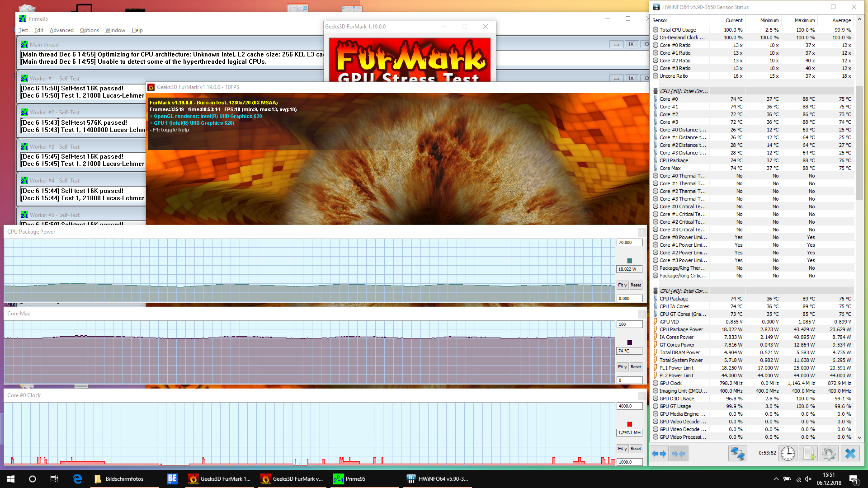Viewport: 868px width, 488px height.
Task: Close the CPU Package Power graph
Action: [x=642, y=232]
